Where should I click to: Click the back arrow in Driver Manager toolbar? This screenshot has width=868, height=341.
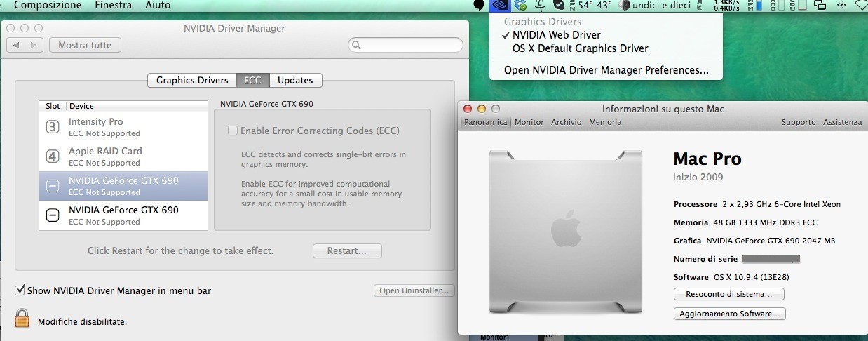click(16, 45)
